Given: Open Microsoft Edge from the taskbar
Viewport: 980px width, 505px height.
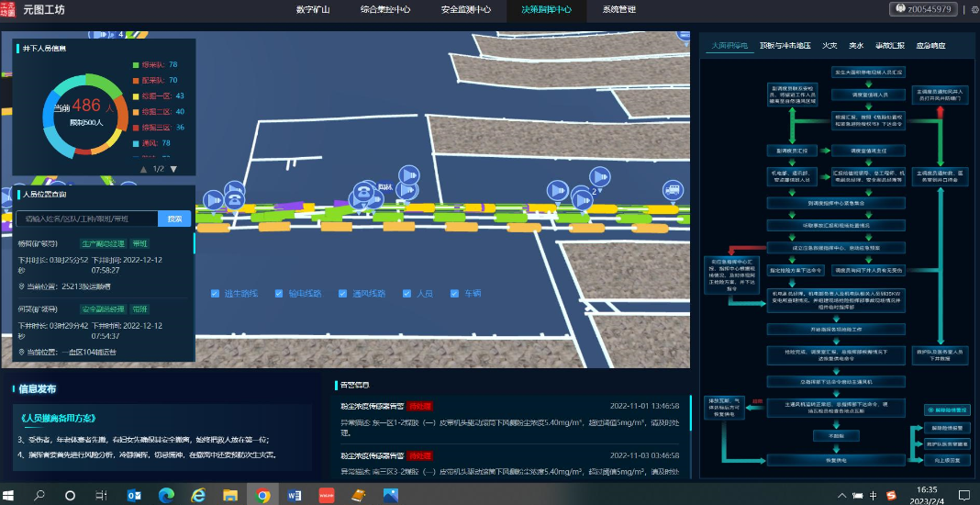Looking at the screenshot, I should click(x=166, y=495).
